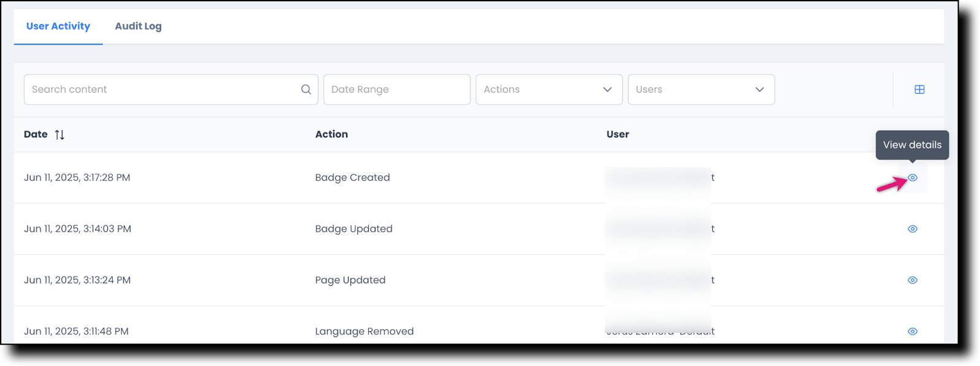Click the Users dropdown chevron arrow

(x=759, y=90)
